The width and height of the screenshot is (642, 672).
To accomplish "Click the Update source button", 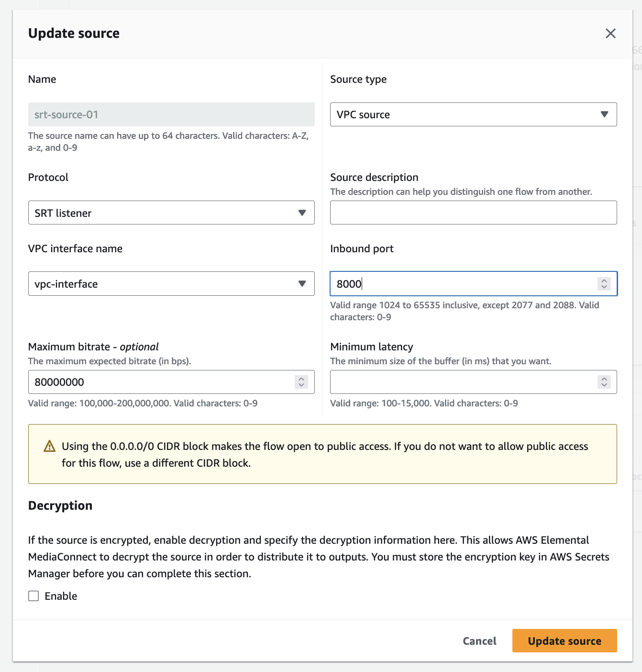I will coord(565,641).
